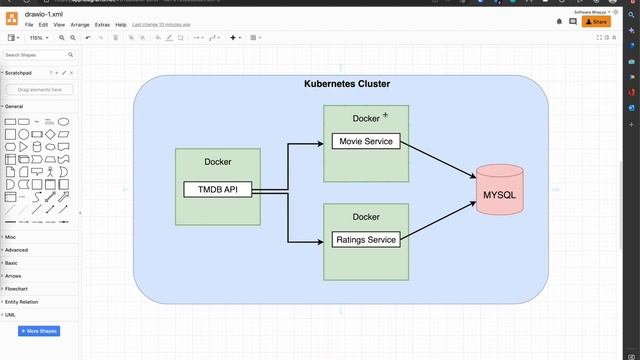
Task: Open the File menu
Action: pyautogui.click(x=29, y=24)
